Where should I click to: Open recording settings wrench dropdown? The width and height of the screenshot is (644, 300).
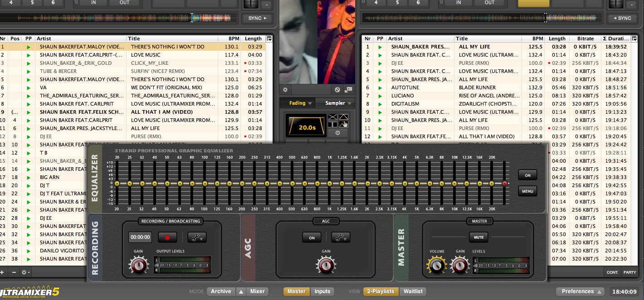click(197, 237)
